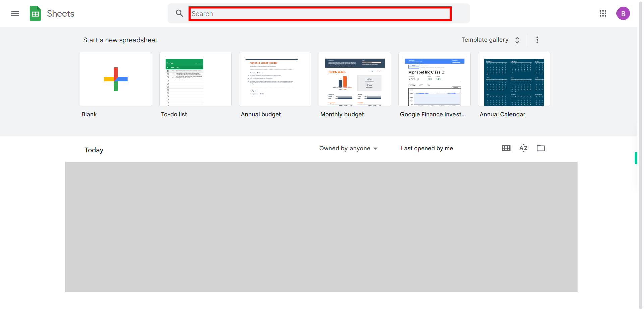Screen dimensions: 644x316
Task: Focus the Search input field
Action: [320, 14]
